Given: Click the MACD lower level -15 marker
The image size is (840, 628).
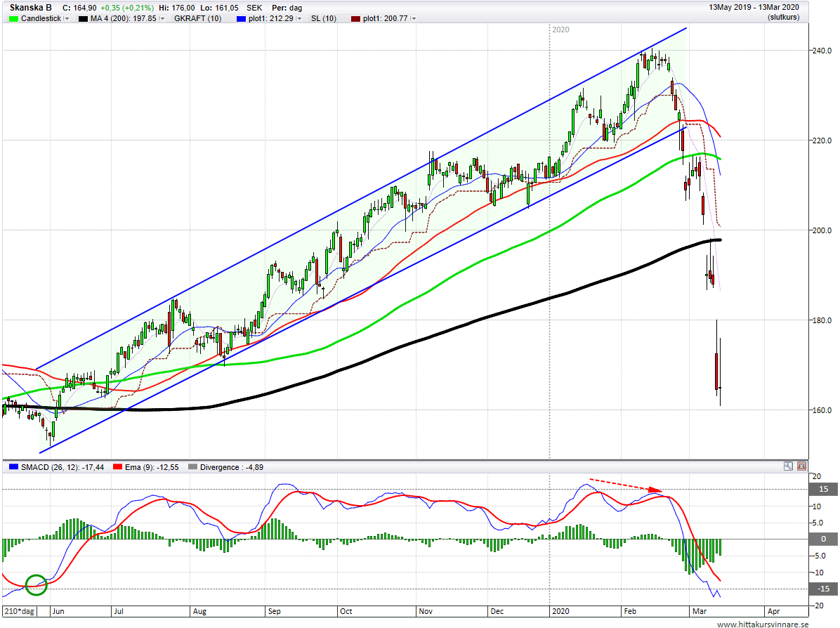Looking at the screenshot, I should (x=823, y=589).
